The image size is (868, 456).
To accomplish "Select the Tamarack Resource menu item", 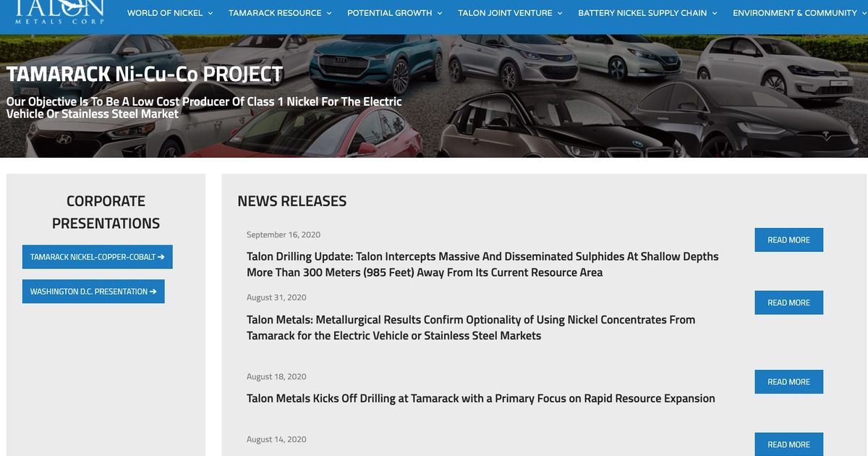I will coord(275,12).
